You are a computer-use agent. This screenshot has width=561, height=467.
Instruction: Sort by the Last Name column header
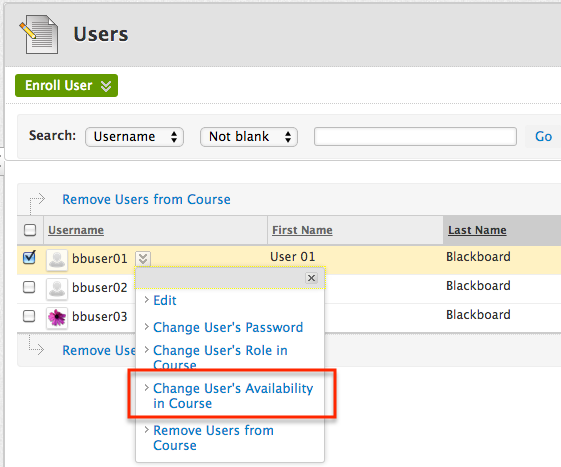(x=477, y=230)
